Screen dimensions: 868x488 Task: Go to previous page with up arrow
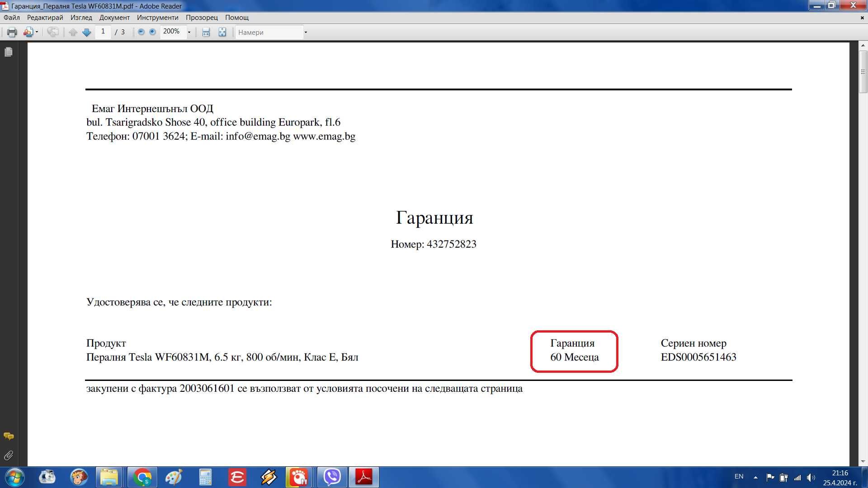click(x=73, y=32)
